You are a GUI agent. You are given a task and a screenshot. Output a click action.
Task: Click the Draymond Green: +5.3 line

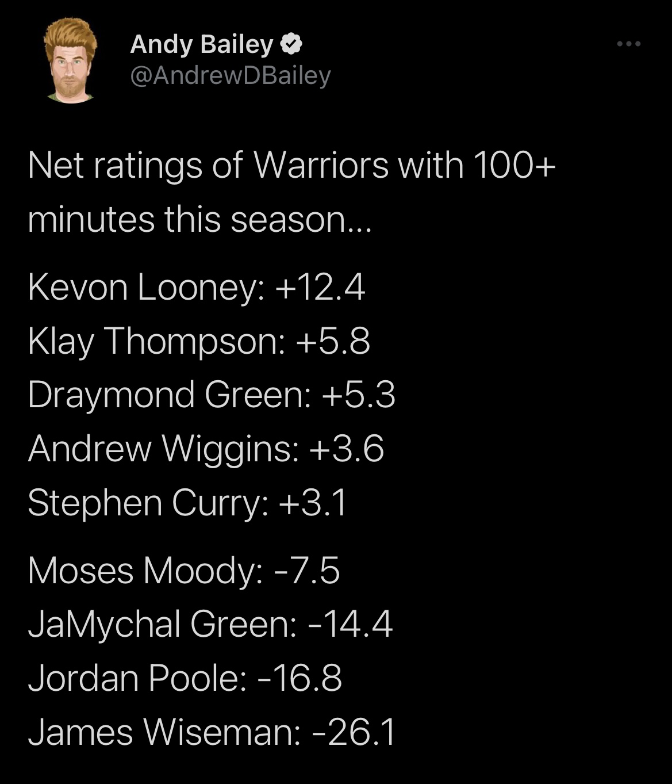tap(212, 395)
